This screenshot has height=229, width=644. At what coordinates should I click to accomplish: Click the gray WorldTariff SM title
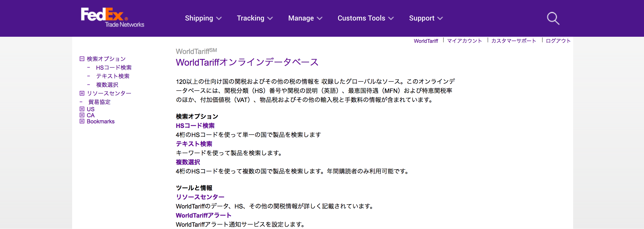[x=196, y=51]
